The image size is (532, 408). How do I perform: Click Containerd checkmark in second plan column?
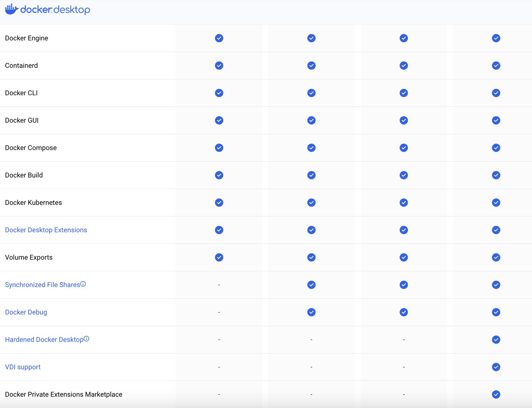tap(311, 66)
